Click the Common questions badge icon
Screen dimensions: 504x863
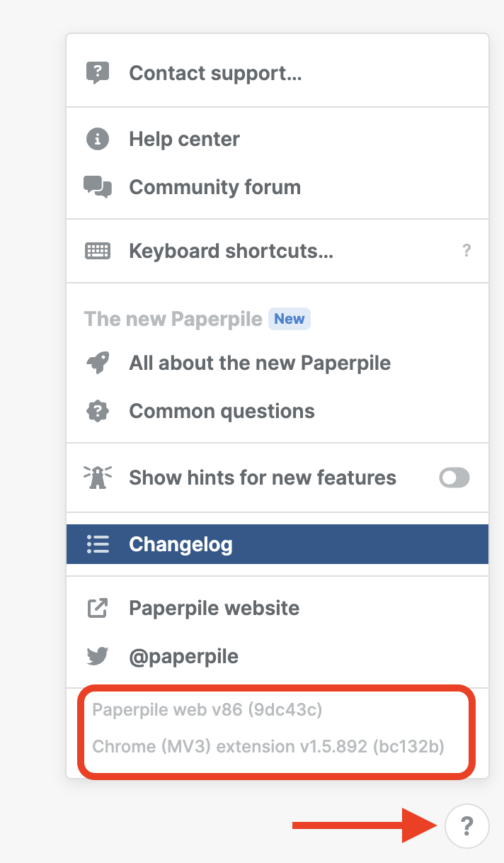pyautogui.click(x=97, y=412)
